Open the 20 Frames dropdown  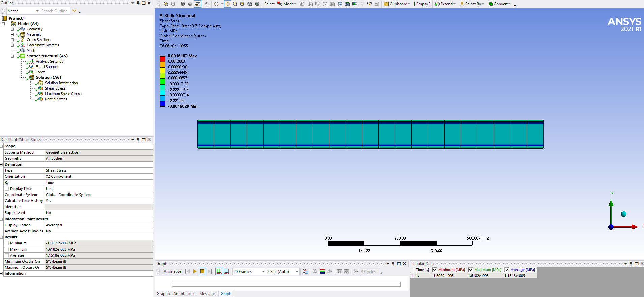(249, 272)
